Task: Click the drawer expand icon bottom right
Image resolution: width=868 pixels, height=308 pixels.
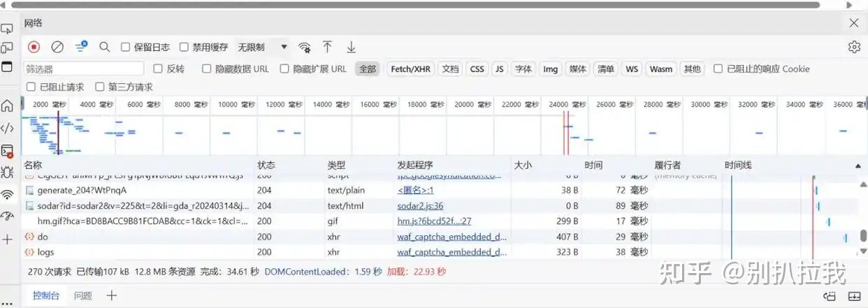Action: [855, 295]
